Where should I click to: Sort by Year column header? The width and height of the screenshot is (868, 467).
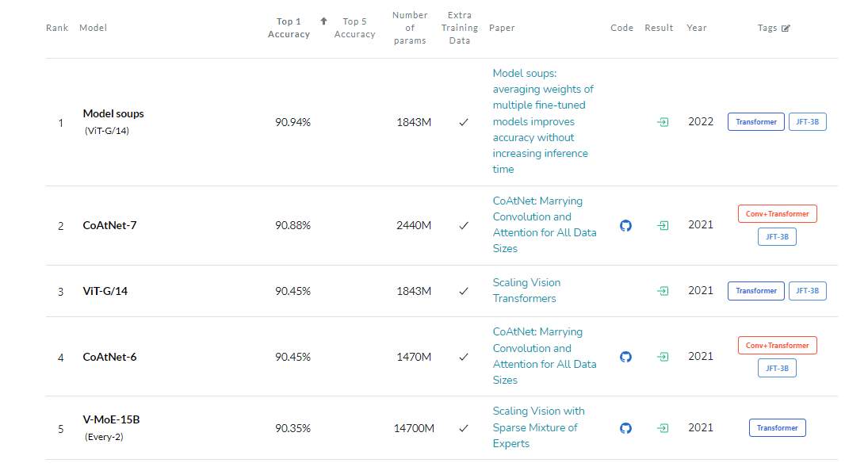pos(697,28)
